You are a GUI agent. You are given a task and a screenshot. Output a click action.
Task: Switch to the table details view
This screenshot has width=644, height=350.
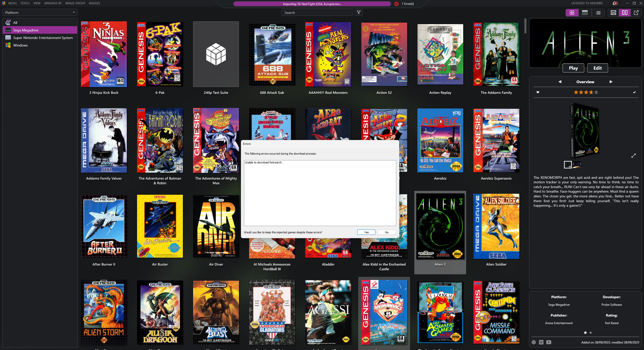pyautogui.click(x=585, y=13)
